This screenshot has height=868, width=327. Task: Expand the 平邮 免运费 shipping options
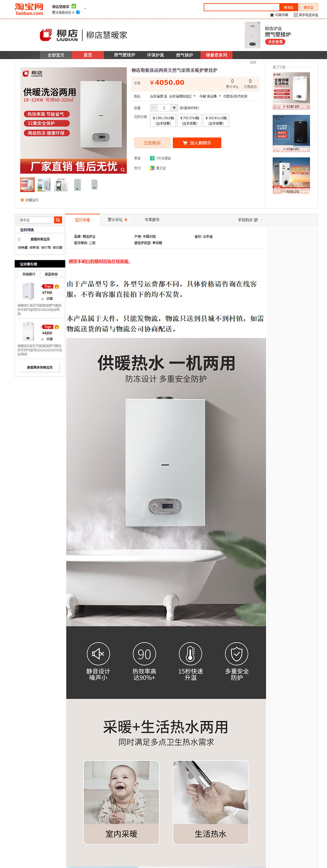[x=210, y=96]
